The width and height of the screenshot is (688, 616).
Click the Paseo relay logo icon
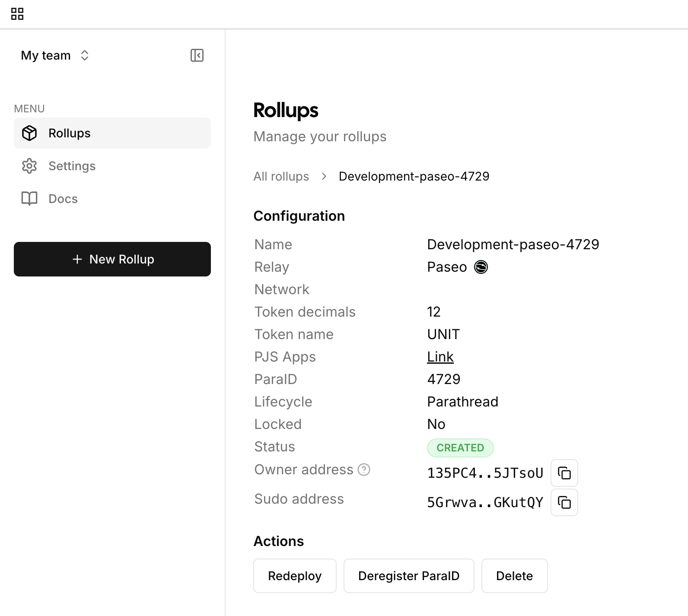481,267
